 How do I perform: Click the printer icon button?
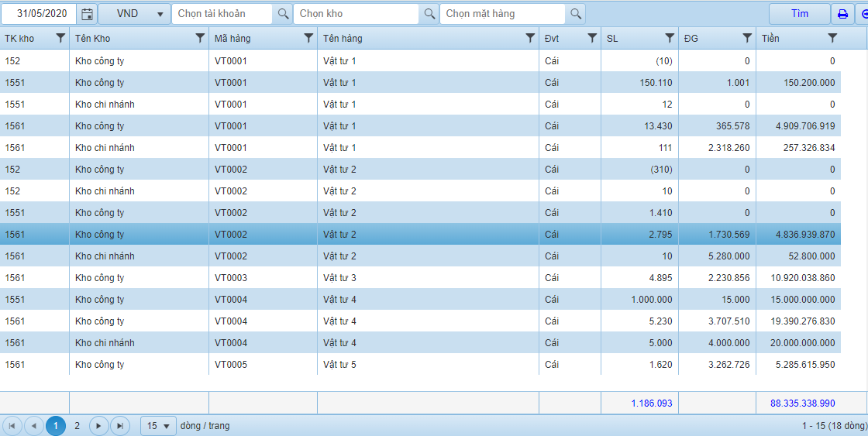pos(842,14)
